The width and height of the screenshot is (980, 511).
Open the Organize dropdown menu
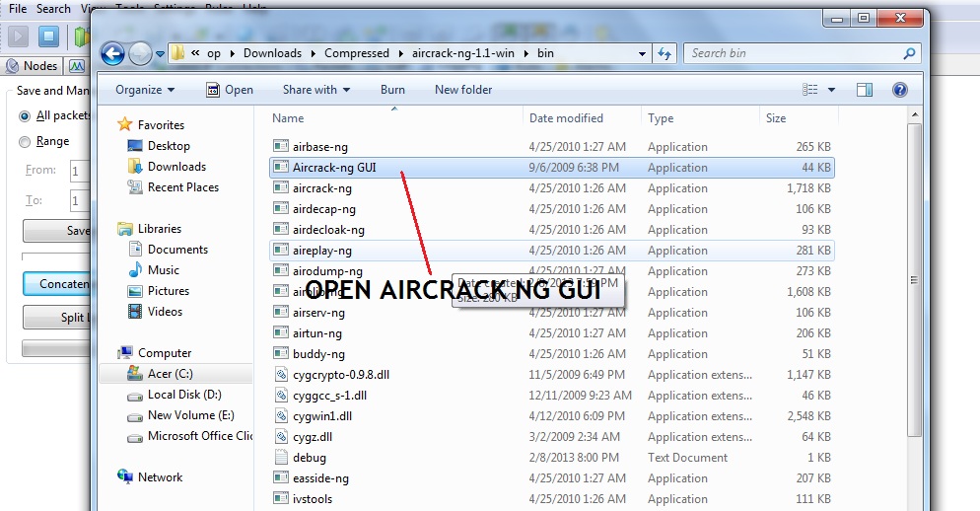coord(145,90)
